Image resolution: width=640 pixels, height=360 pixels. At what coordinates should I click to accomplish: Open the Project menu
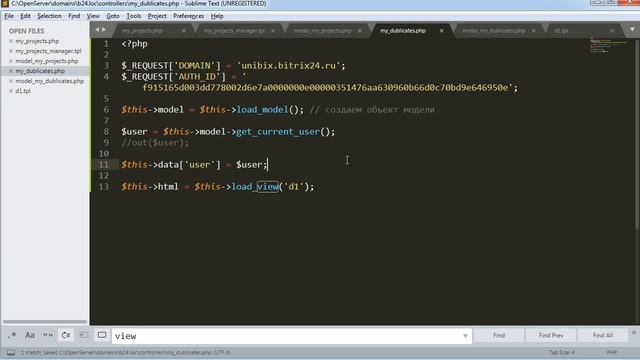tap(157, 16)
